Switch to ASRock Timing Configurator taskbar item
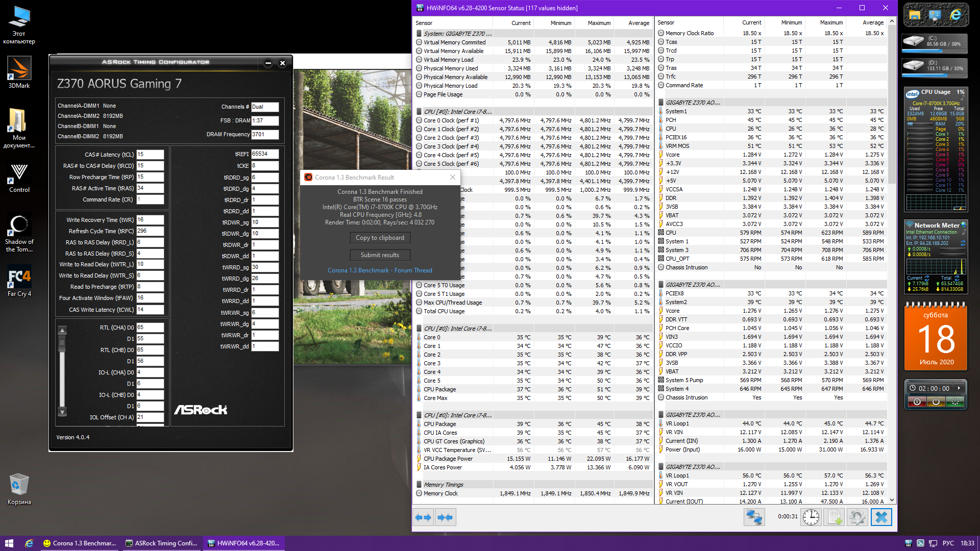This screenshot has width=980, height=551. coord(161,543)
